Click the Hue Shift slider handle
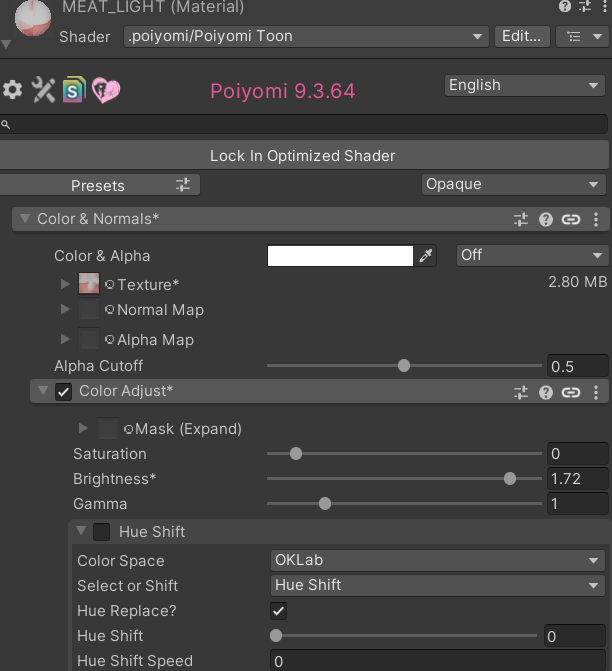Screen dimensions: 612x671 (276, 636)
